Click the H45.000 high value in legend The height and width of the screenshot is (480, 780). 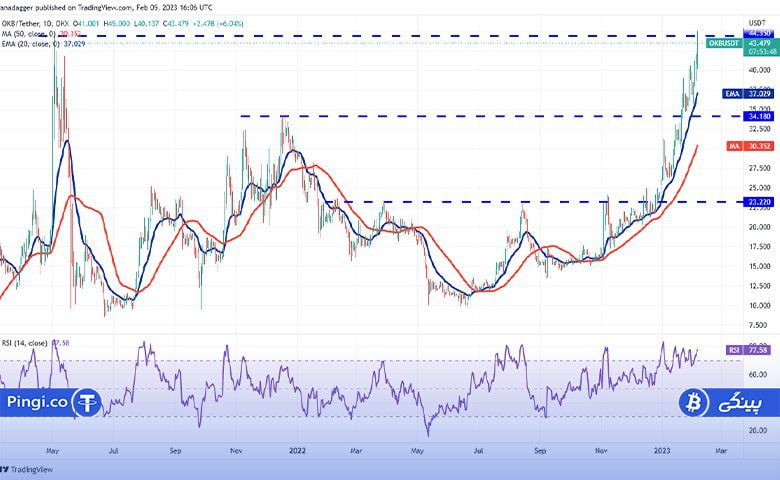[x=115, y=23]
